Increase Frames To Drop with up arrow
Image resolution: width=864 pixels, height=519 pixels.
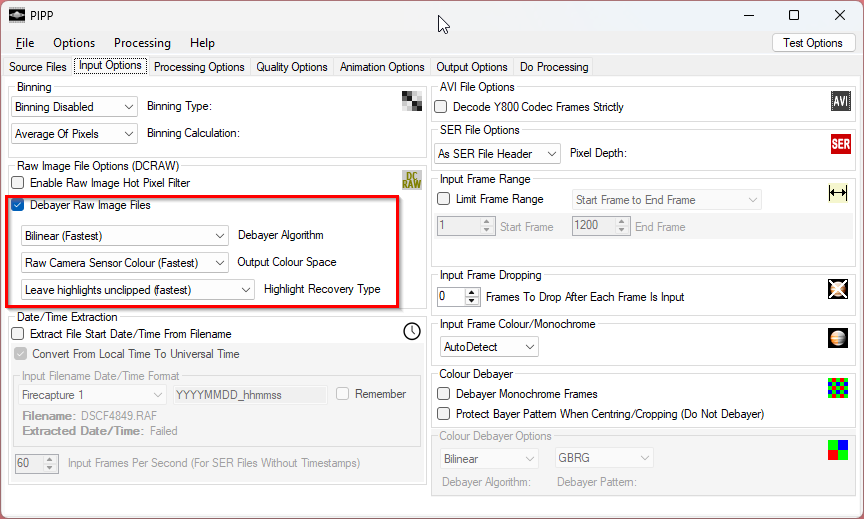[472, 293]
